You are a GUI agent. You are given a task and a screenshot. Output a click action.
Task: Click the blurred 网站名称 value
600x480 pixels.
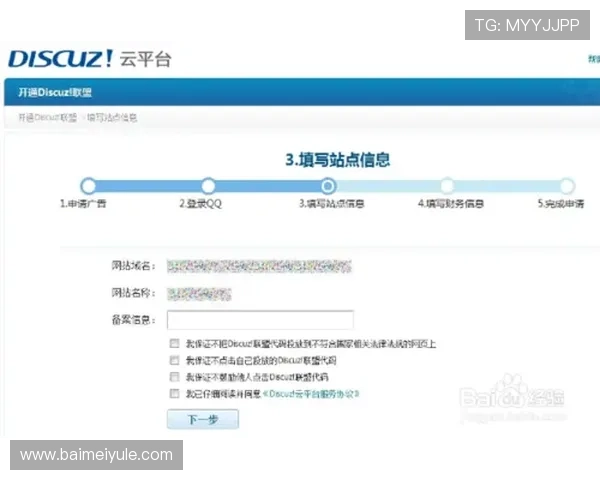coord(199,294)
